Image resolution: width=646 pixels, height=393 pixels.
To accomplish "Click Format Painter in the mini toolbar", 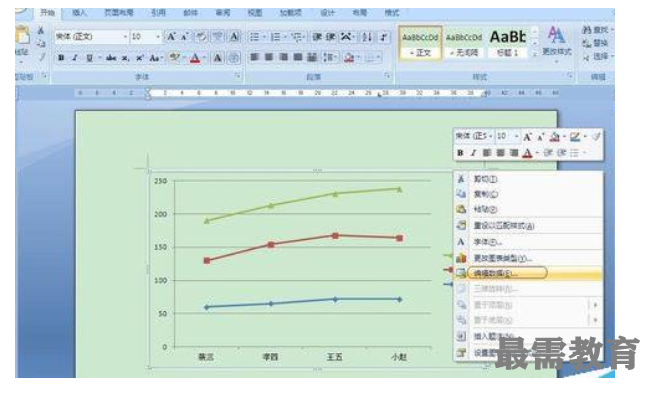I will click(x=596, y=136).
